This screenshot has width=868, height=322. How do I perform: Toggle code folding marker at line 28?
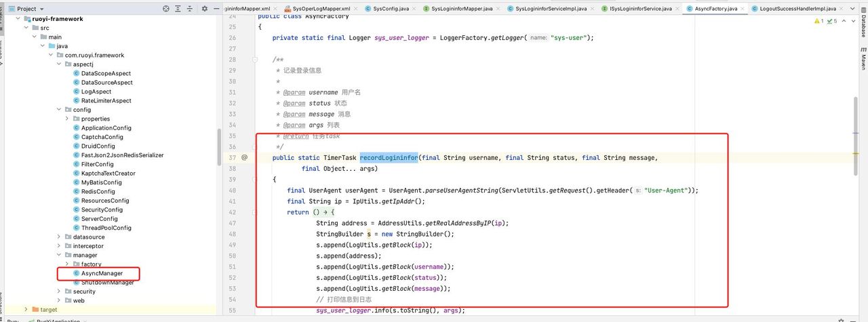pyautogui.click(x=255, y=60)
